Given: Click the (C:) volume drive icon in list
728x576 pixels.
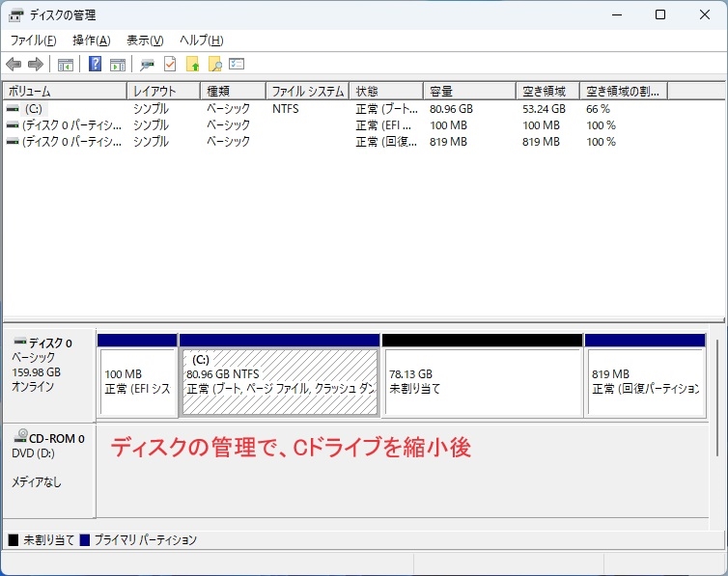Looking at the screenshot, I should (13, 109).
